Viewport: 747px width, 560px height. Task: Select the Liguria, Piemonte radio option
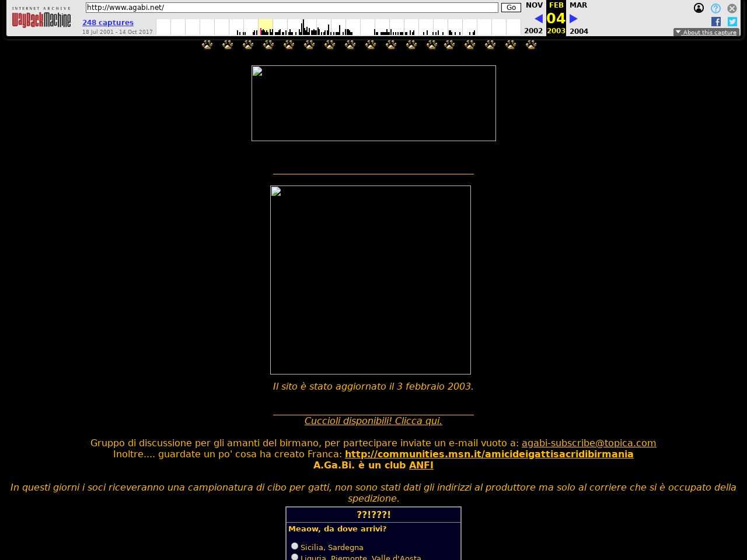point(295,556)
